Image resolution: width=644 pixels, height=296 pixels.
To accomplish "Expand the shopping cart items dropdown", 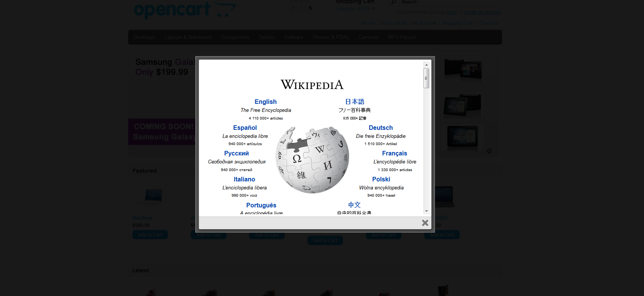I will (x=374, y=8).
